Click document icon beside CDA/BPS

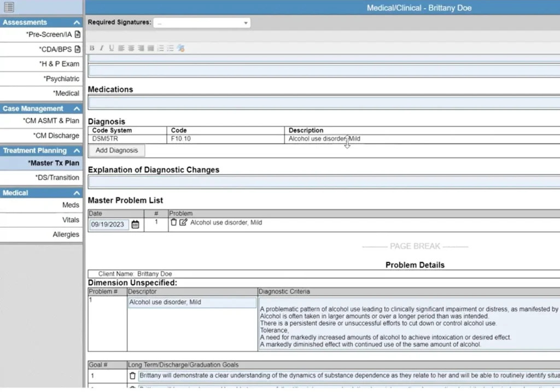pos(78,49)
